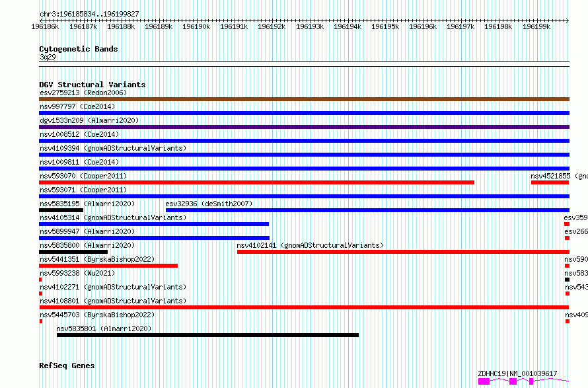Open nsv593070 (Cooper2011) label
Image resolution: width=588 pixels, height=388 pixels.
(x=83, y=176)
